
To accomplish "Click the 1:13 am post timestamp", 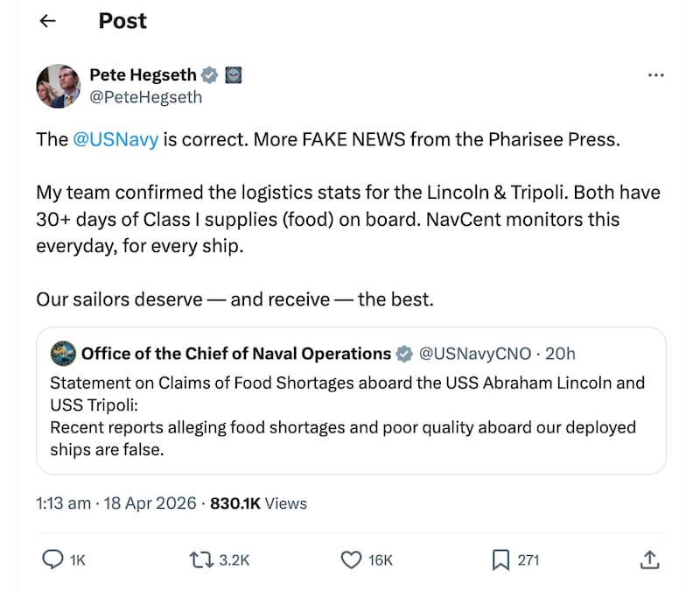I will (63, 503).
